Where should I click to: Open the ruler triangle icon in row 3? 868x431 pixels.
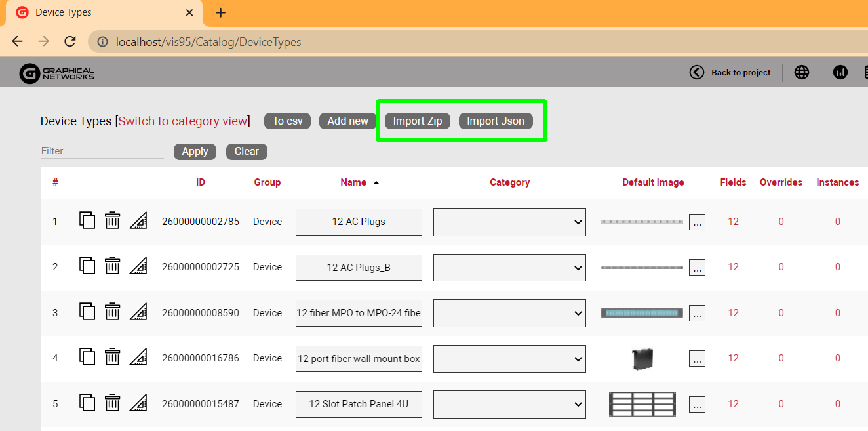click(138, 312)
